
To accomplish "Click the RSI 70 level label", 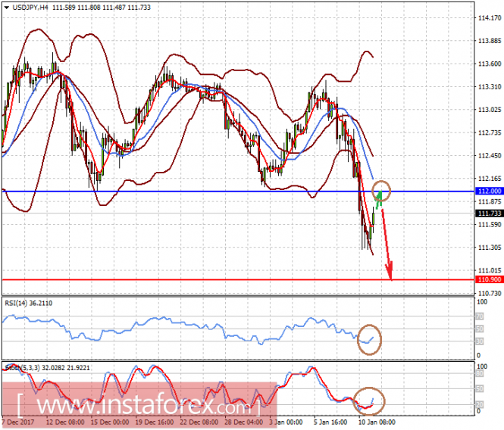I will (x=480, y=316).
